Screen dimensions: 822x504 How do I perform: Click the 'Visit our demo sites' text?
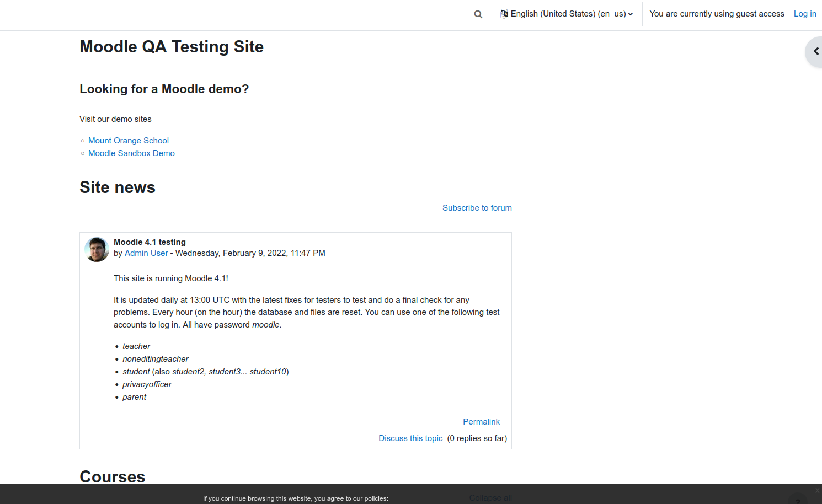coord(115,119)
